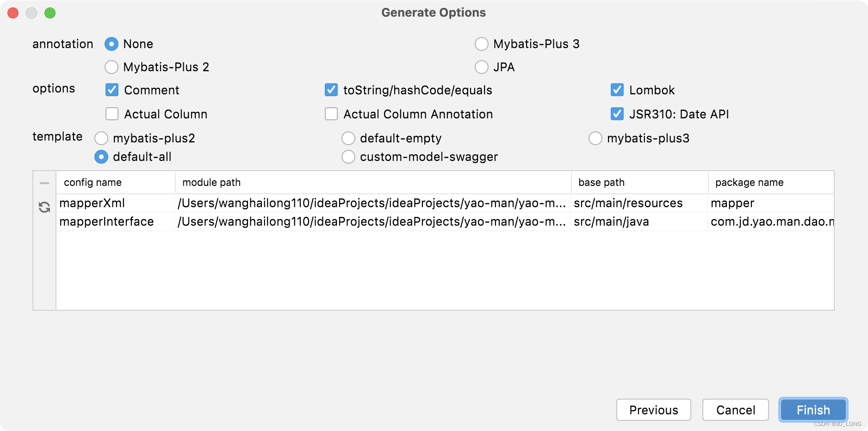Click the config name column header
The height and width of the screenshot is (431, 868).
click(x=116, y=182)
